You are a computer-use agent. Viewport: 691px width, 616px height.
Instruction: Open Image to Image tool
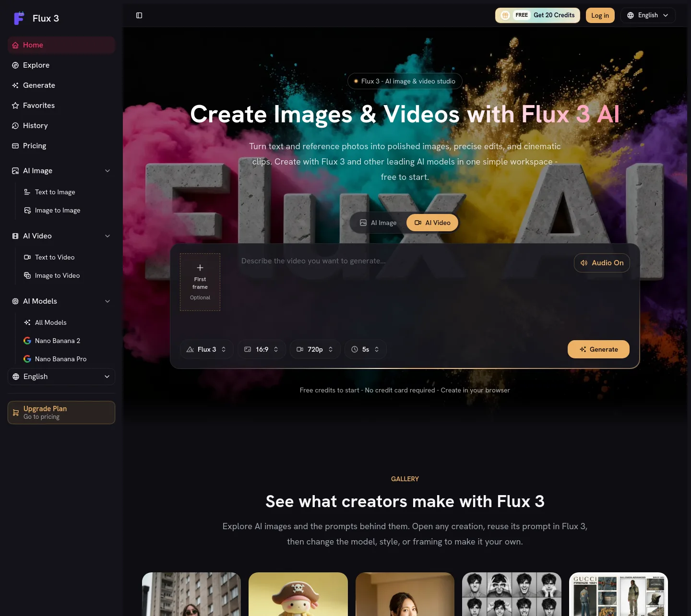point(67,210)
